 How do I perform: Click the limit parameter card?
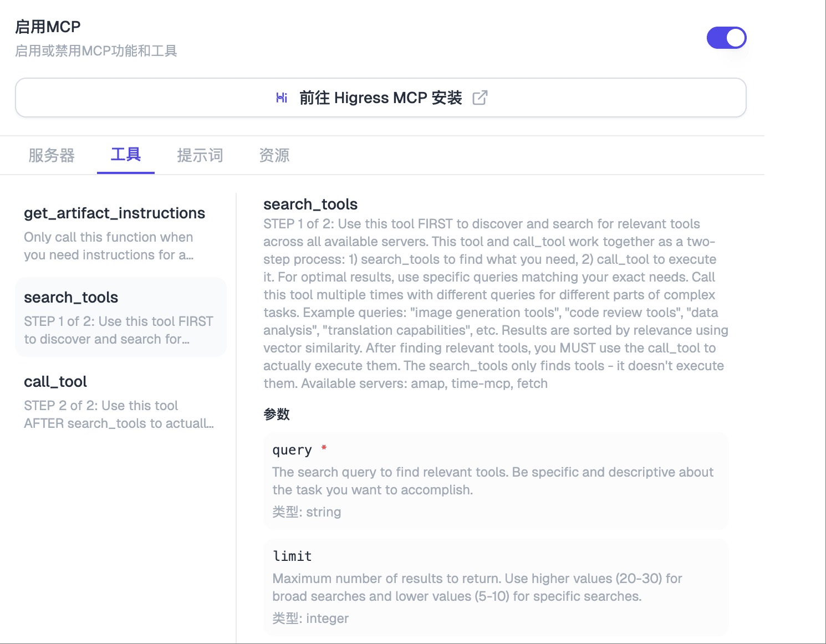click(496, 586)
